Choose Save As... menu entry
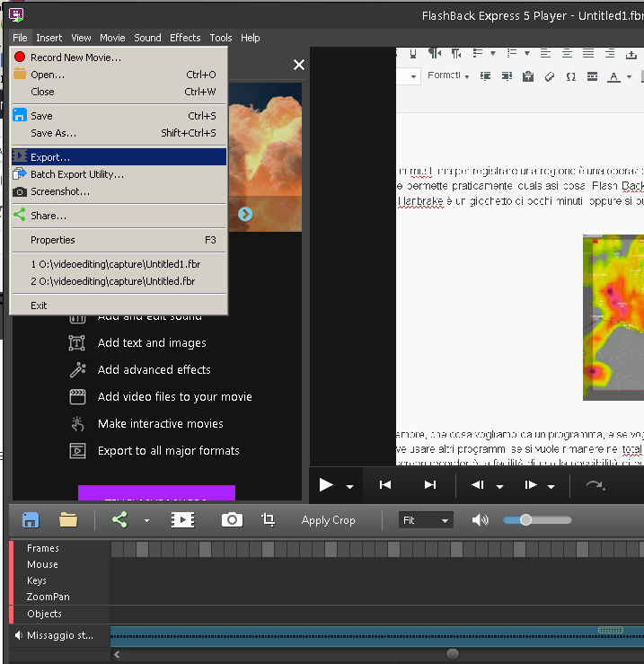The width and height of the screenshot is (644, 664). [x=119, y=133]
